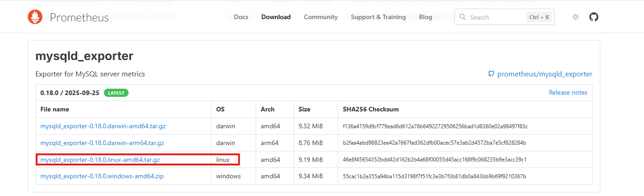The image size is (644, 196).
Task: Open the prometheus/mysqld_exporter repository link
Action: point(545,74)
